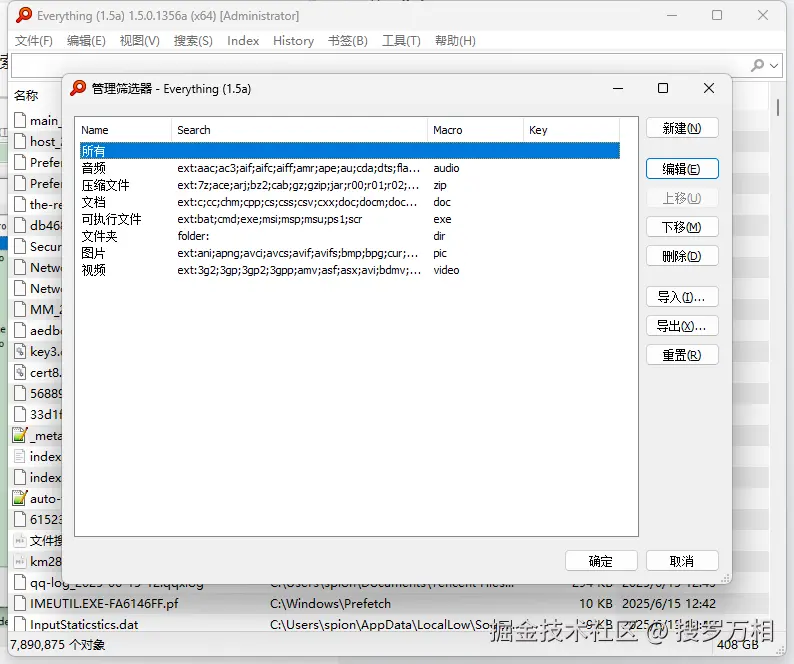This screenshot has width=794, height=664.
Task: Click the Move Down (下移) button
Action: point(682,227)
